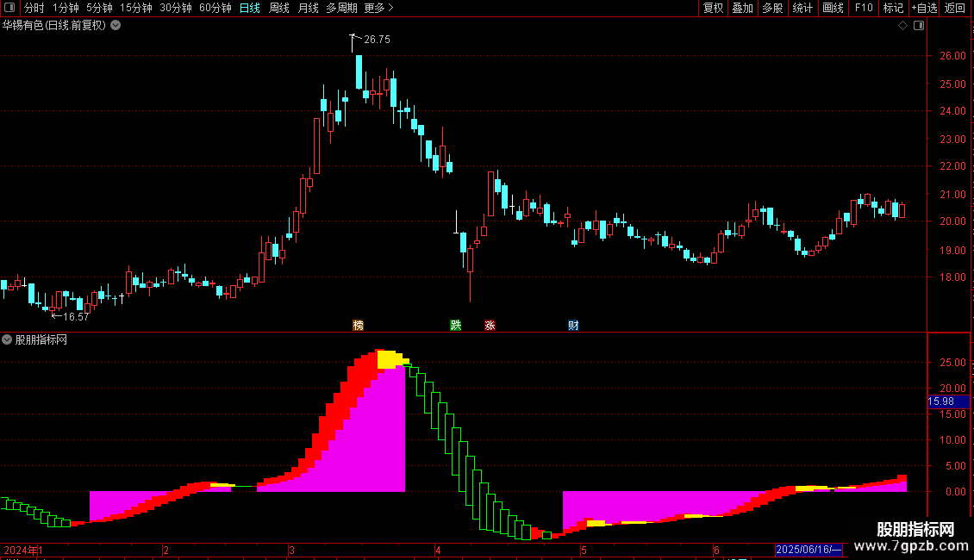Screen dimensions: 974x560
Task: Click the 18.00 price axis label
Action: [x=952, y=277]
